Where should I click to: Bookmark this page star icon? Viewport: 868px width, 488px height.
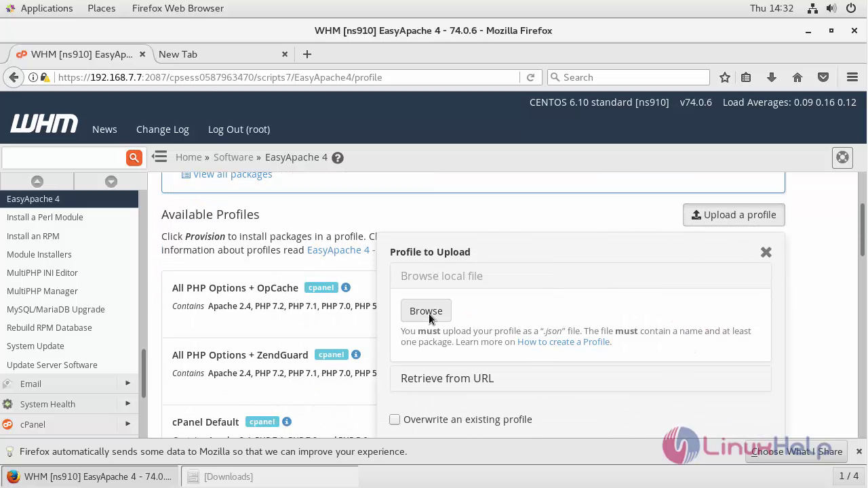pyautogui.click(x=725, y=77)
